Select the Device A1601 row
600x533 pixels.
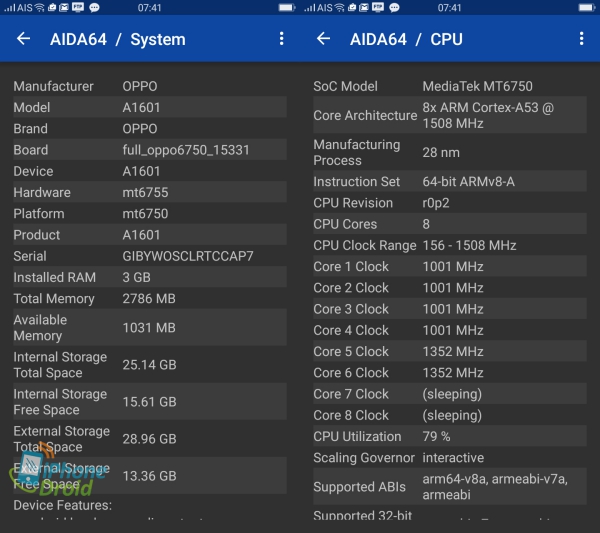tap(150, 171)
